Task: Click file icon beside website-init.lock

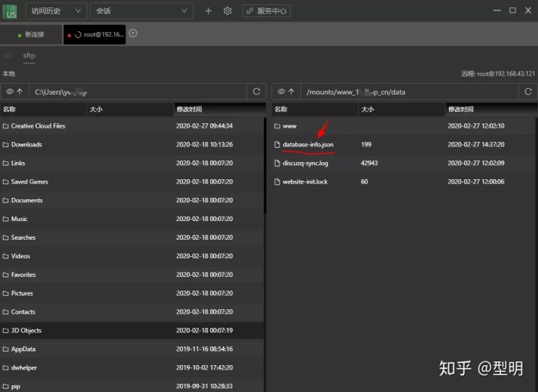Action: click(277, 181)
